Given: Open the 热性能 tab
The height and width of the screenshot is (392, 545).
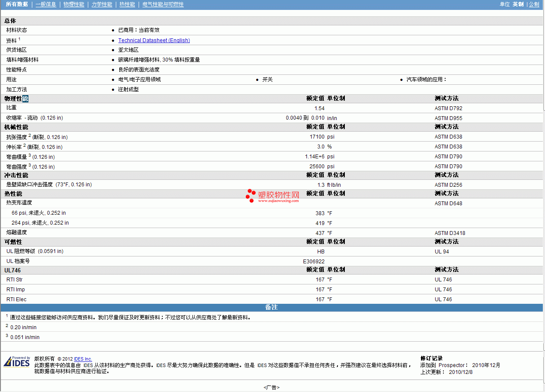Looking at the screenshot, I should pyautogui.click(x=127, y=4).
